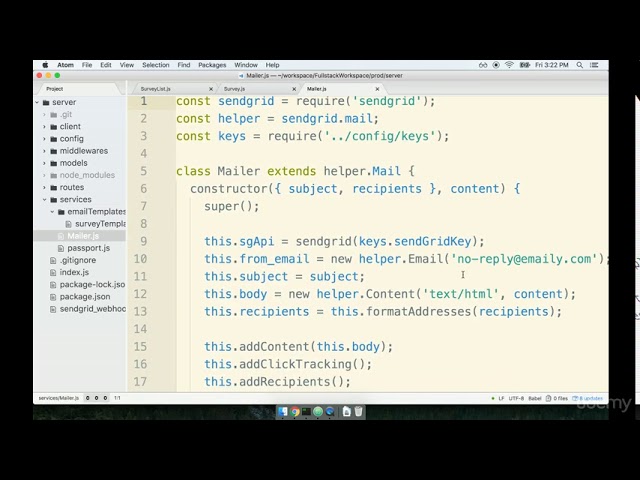Click the middlewares folder icon
Viewport: 640px width, 480px height.
point(53,151)
